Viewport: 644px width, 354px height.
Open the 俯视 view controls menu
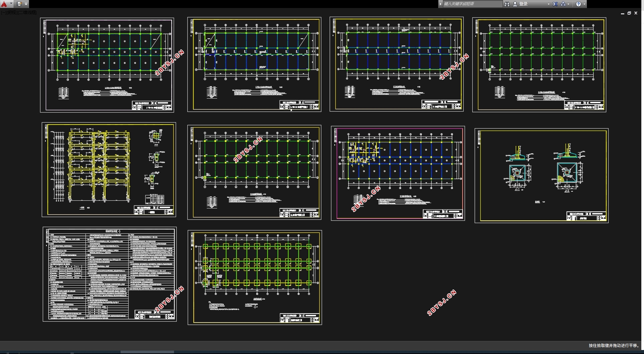[11, 13]
